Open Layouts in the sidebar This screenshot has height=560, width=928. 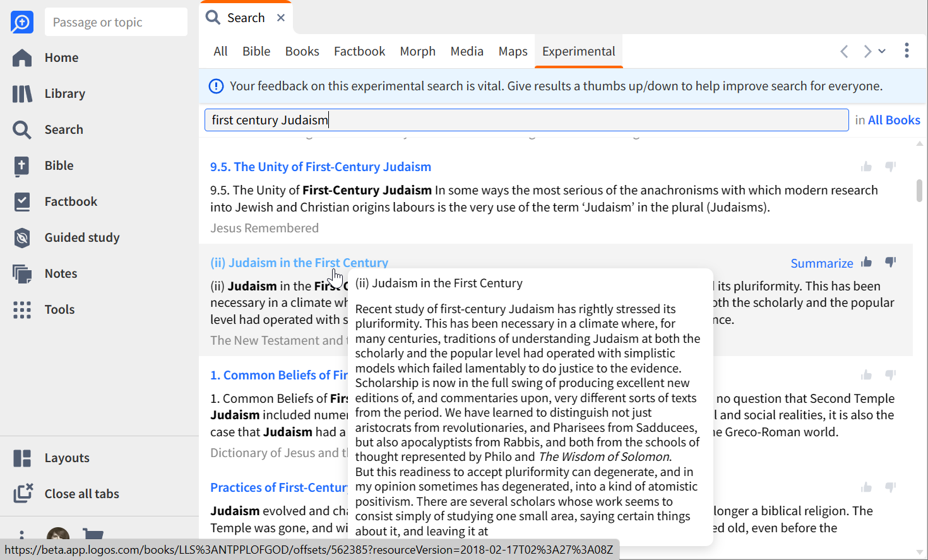tap(51, 458)
